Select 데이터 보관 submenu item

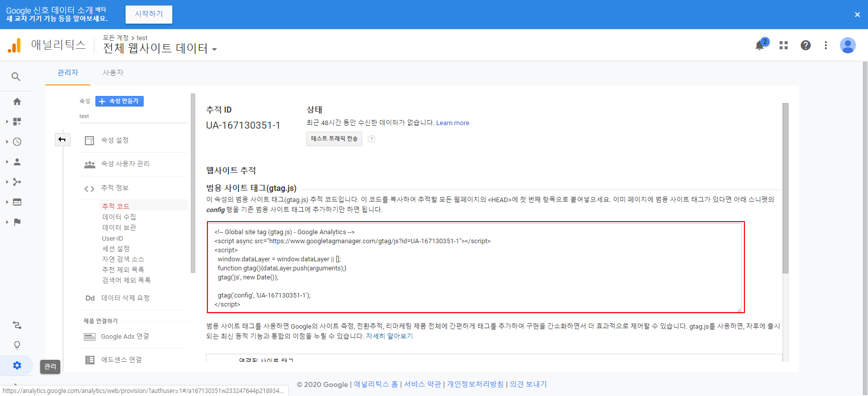tap(119, 227)
